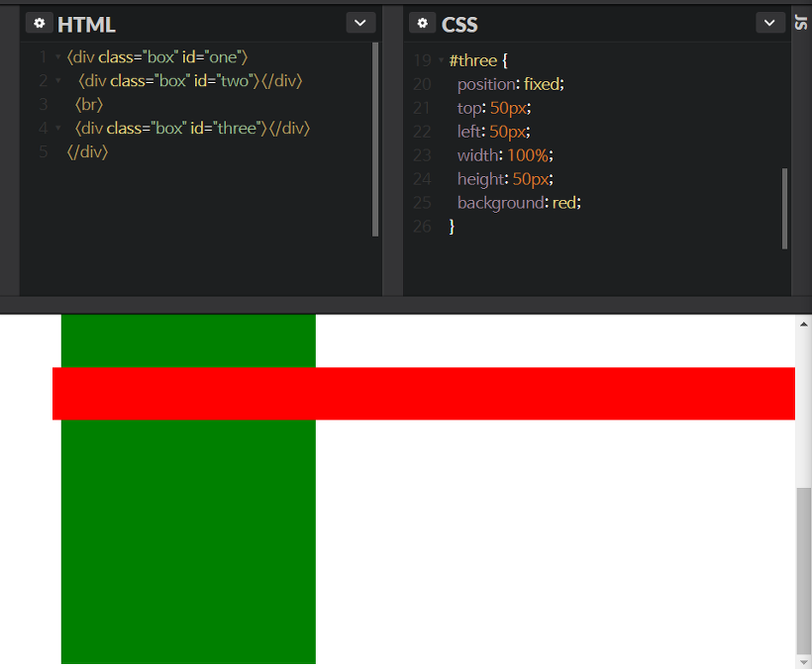Click the green box in preview

tap(188, 540)
